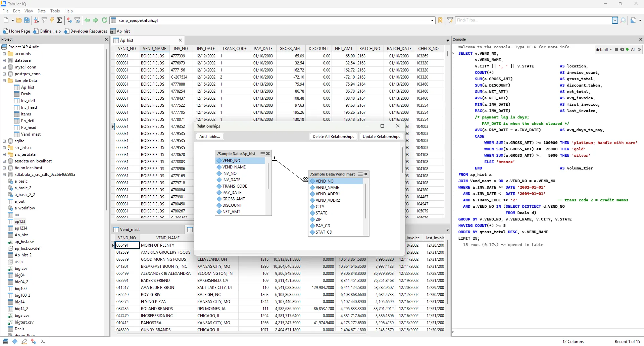Close the Ap_hist tab
This screenshot has width=644, height=346.
click(180, 40)
